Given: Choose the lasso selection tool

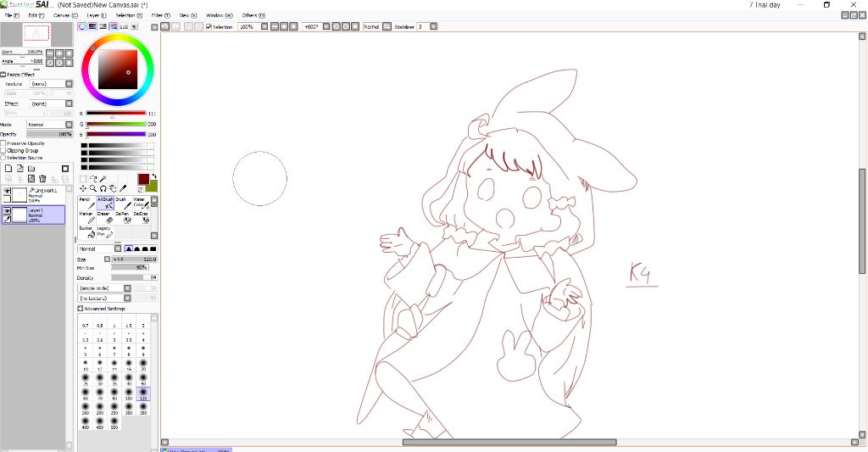Looking at the screenshot, I should (x=93, y=179).
